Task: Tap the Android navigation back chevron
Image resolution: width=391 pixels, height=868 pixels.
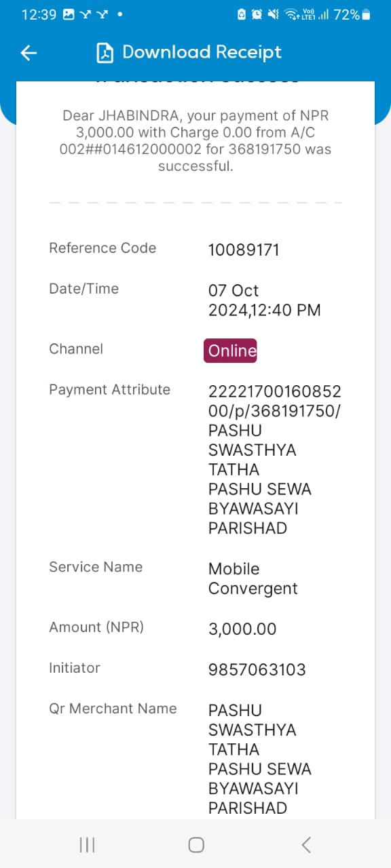Action: click(x=306, y=844)
